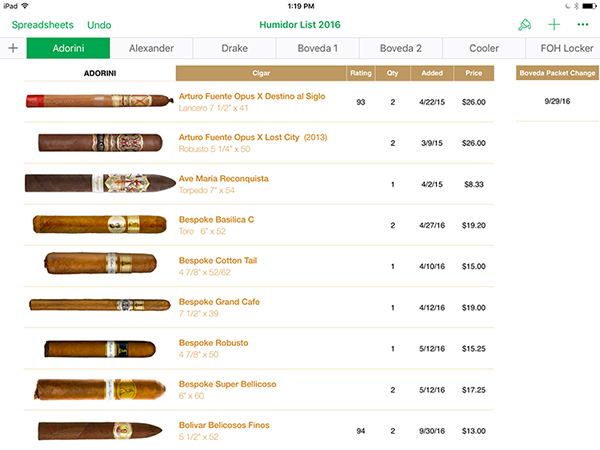Select Boveda Packet Change header
This screenshot has height=450, width=600.
[557, 73]
